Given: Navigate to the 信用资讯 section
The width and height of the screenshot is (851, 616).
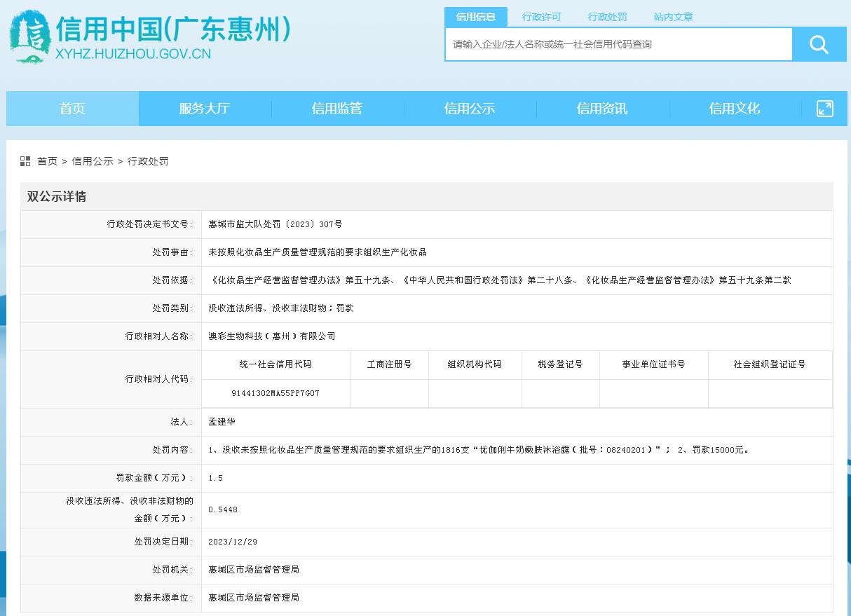Looking at the screenshot, I should [x=601, y=109].
